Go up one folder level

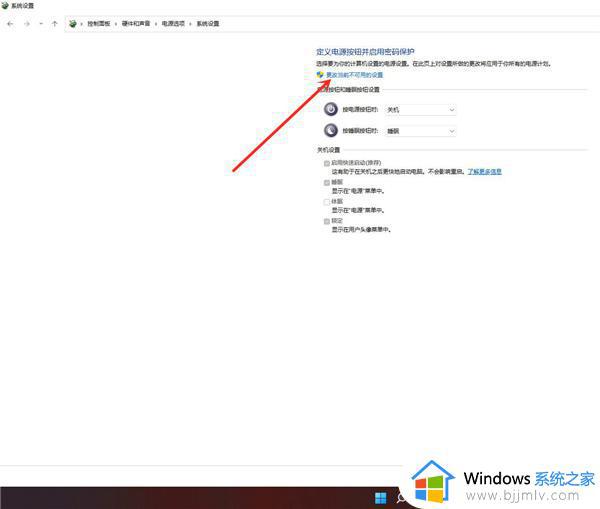(54, 22)
